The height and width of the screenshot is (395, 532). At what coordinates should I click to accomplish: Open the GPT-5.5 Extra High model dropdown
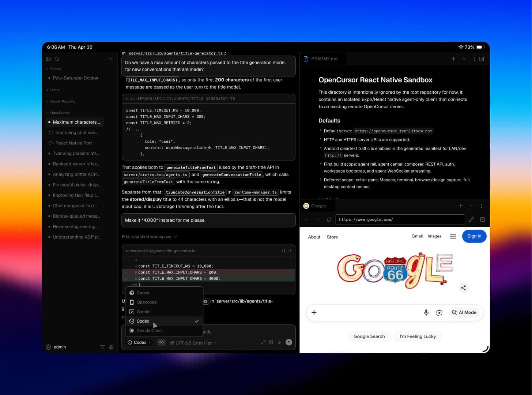click(193, 343)
